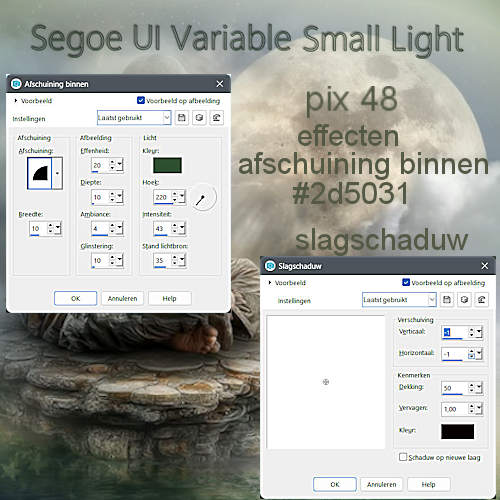The image size is (500, 500).
Task: Click Annuleren in Afschuining binnen dialog
Action: (122, 298)
